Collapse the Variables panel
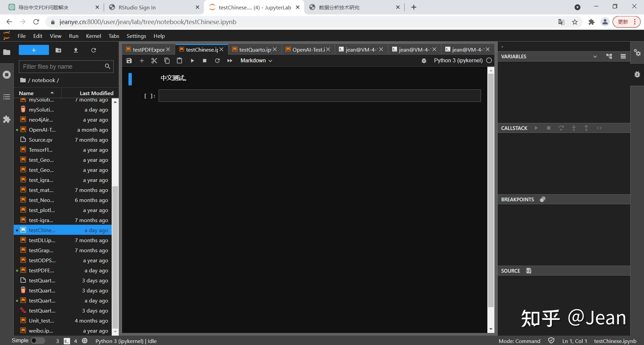644x345 pixels. coord(595,56)
